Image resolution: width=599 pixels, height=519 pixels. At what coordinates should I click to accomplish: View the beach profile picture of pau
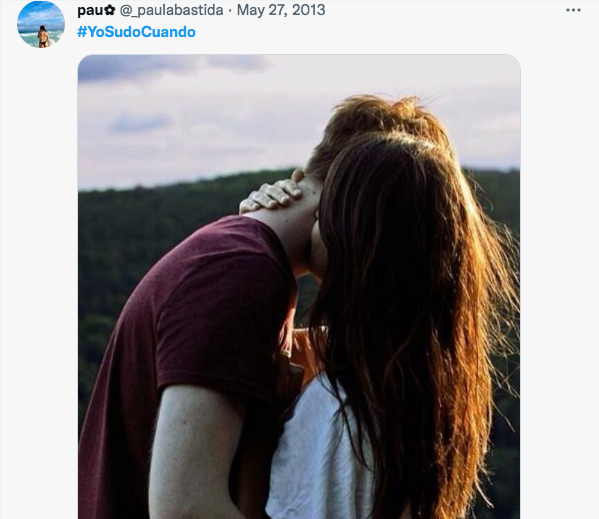point(41,24)
